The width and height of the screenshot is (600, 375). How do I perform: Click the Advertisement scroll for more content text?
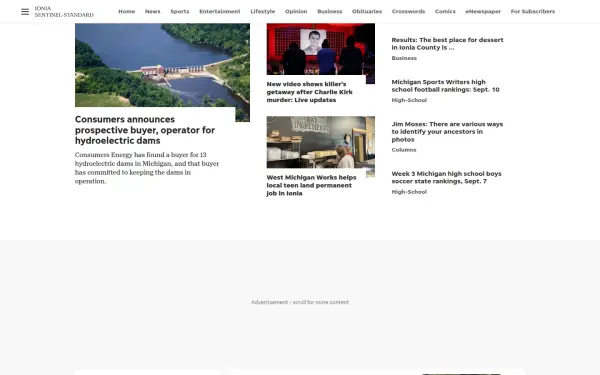pos(300,302)
